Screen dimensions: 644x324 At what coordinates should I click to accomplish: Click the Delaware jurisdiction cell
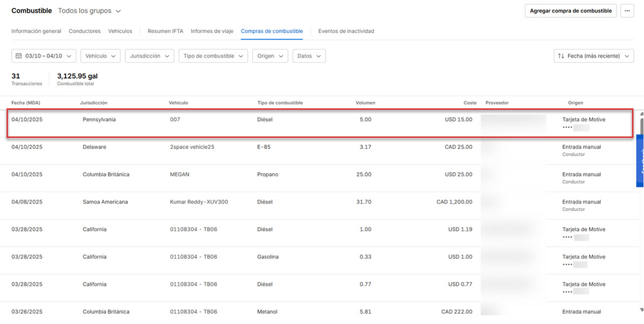point(94,147)
